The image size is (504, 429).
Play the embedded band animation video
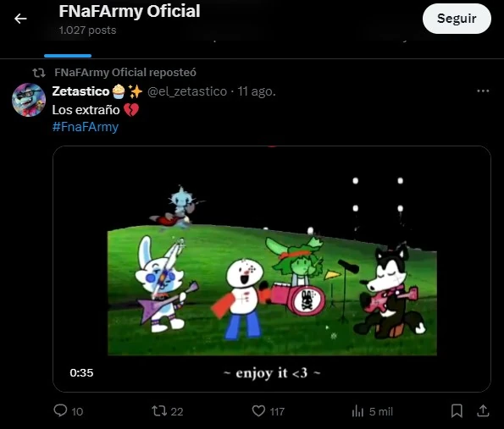coord(272,269)
